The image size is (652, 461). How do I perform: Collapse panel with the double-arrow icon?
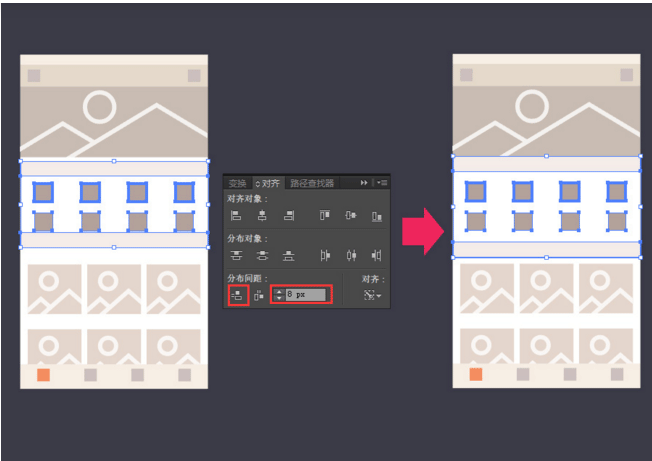pos(364,182)
